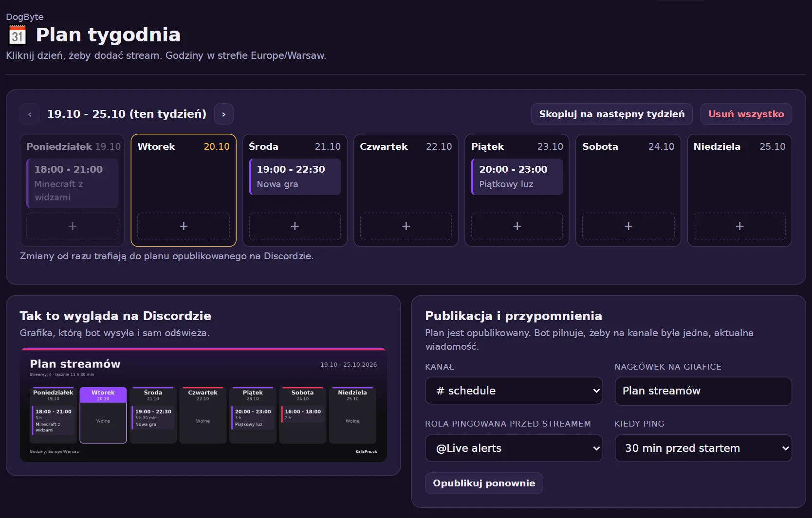This screenshot has height=518, width=812.
Task: Click the week label 19.10 - 25.10
Action: pyautogui.click(x=127, y=114)
